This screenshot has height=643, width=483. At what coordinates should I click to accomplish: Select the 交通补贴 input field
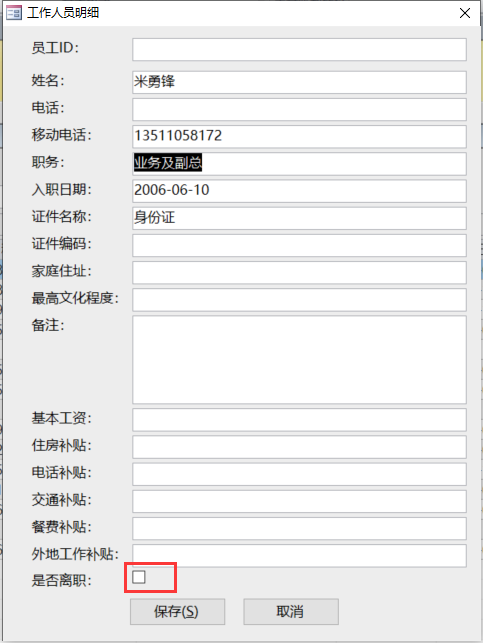[299, 501]
